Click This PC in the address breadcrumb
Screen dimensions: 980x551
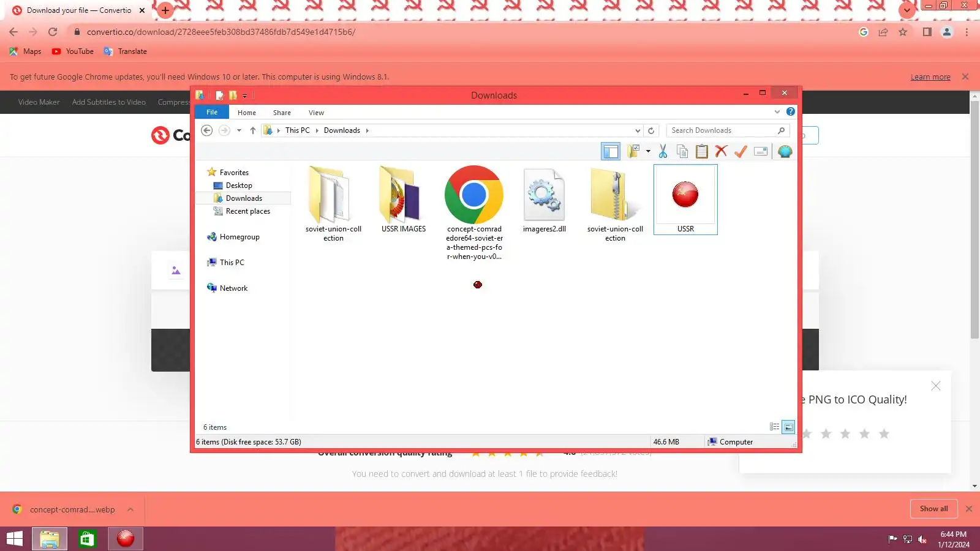pyautogui.click(x=298, y=130)
